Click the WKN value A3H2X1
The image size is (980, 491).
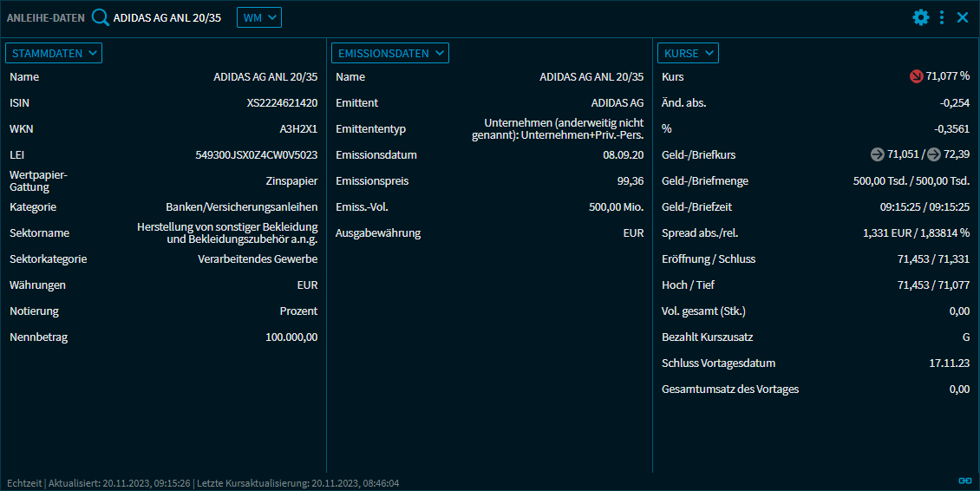tap(298, 129)
